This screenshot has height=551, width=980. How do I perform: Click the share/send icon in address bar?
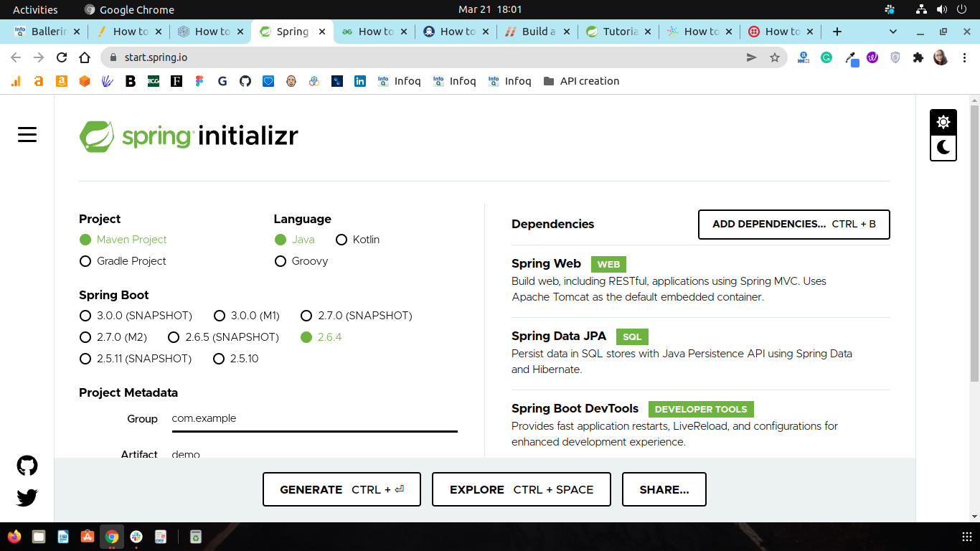[752, 57]
